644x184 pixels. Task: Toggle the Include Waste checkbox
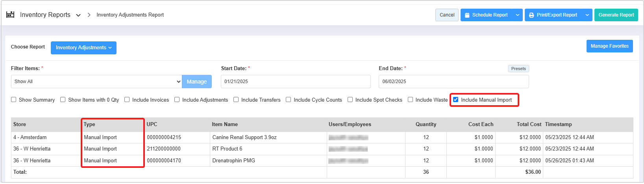tap(411, 100)
